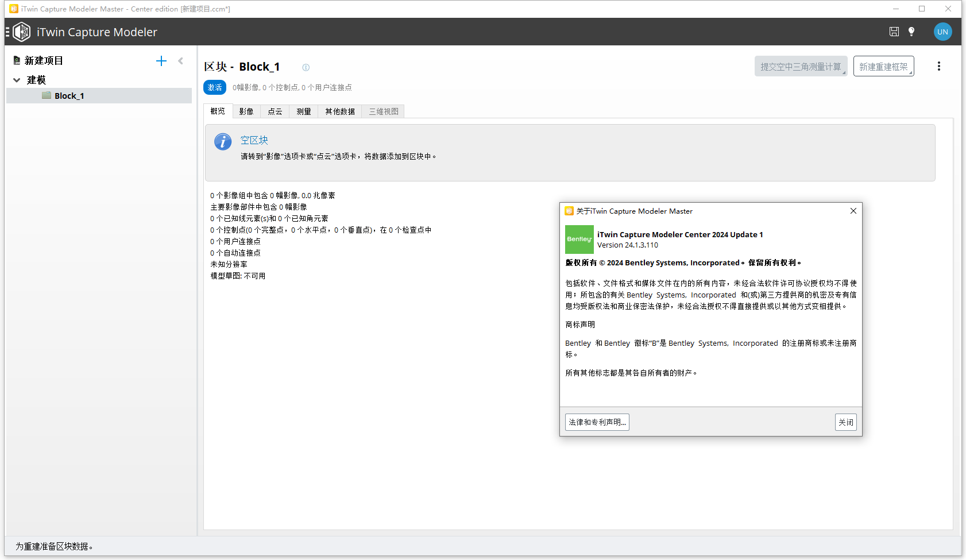Click the 激活 activation badge

point(215,87)
